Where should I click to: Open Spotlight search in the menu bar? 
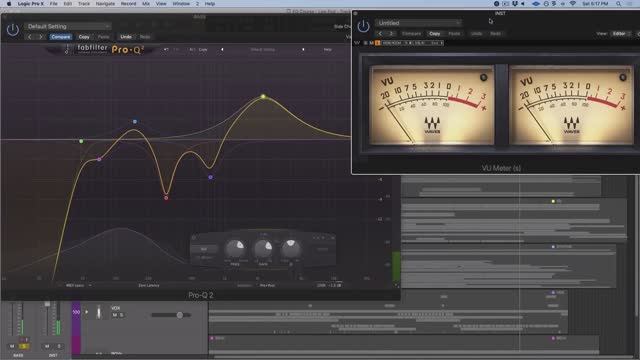[619, 4]
